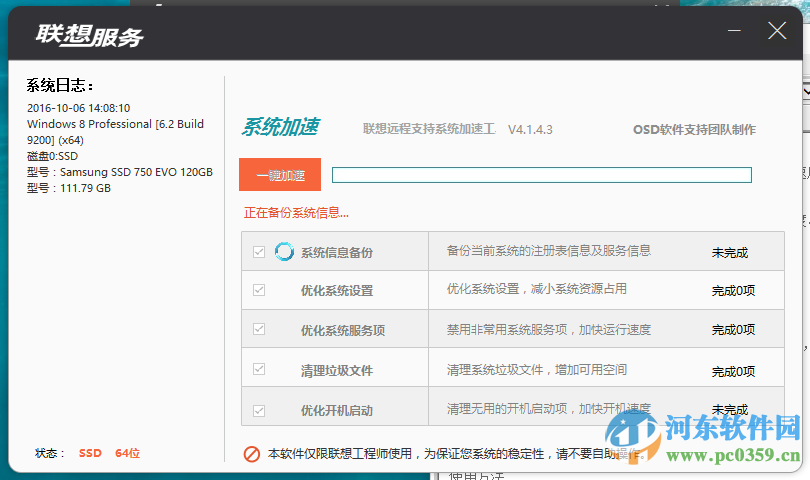
Task: Select the 优化系统设置 row label
Action: 337,291
